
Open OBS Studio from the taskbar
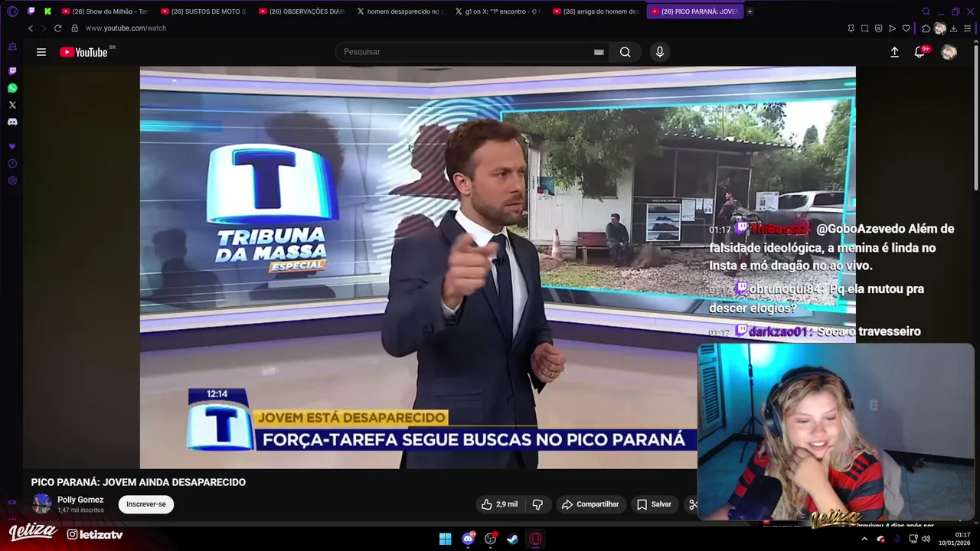click(x=490, y=539)
